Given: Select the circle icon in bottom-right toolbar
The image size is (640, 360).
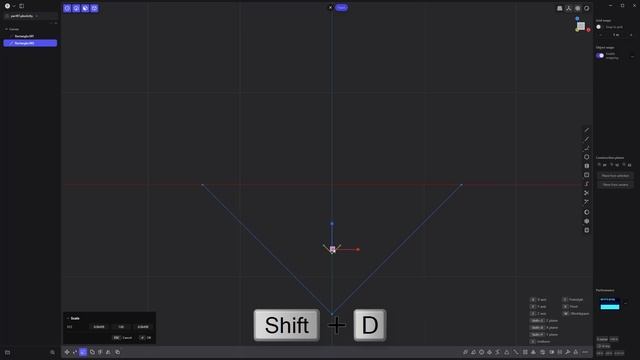Looking at the screenshot, I should [482, 352].
